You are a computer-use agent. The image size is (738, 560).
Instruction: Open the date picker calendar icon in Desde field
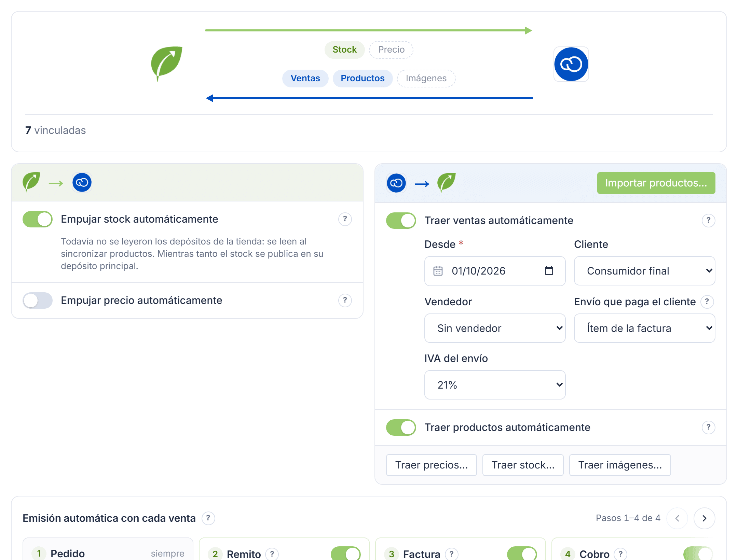coord(549,271)
